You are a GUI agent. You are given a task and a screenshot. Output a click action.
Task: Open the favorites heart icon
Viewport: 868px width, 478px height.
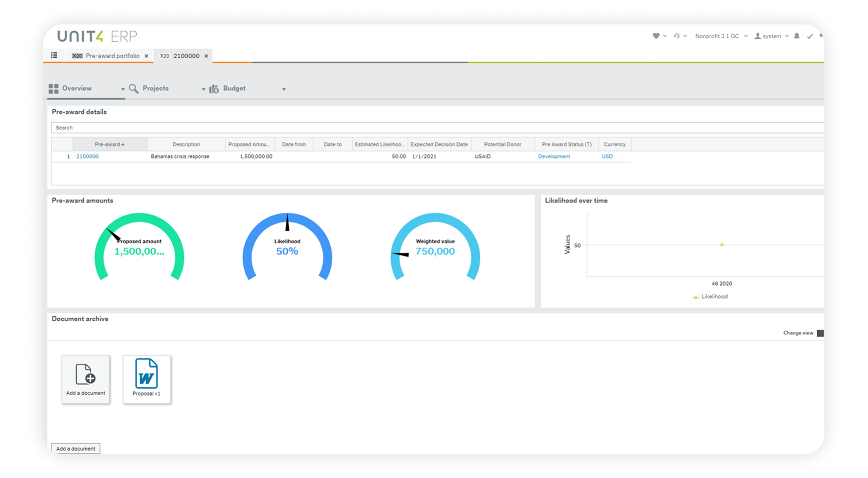[x=656, y=36]
